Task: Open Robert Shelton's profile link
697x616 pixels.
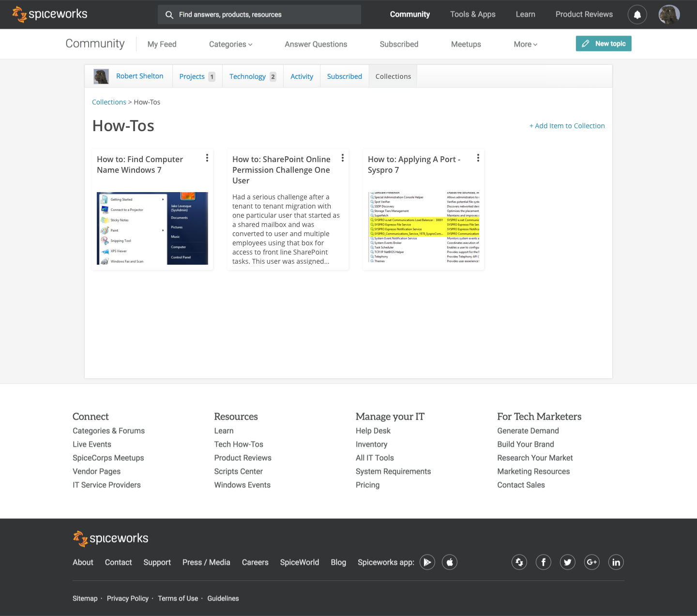Action: (140, 76)
